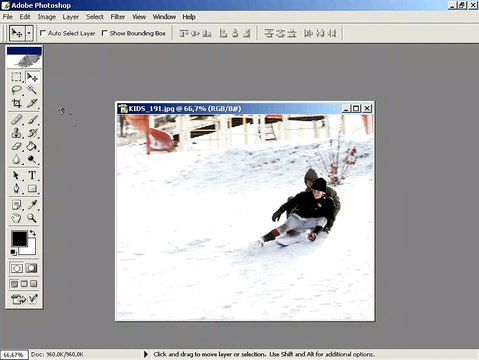Select the Path Selection tool
The width and height of the screenshot is (479, 360).
16,175
